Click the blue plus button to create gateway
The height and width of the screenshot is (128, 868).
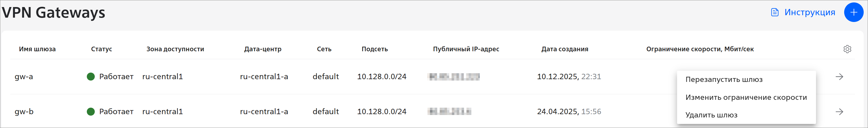(853, 12)
